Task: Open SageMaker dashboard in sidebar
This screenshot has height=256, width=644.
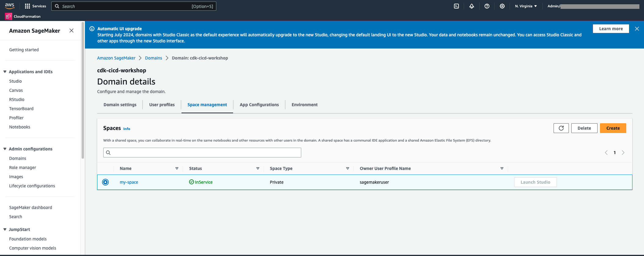Action: 31,207
